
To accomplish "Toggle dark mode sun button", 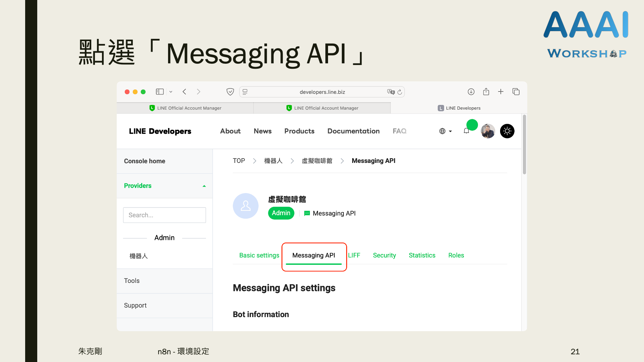I will point(507,131).
